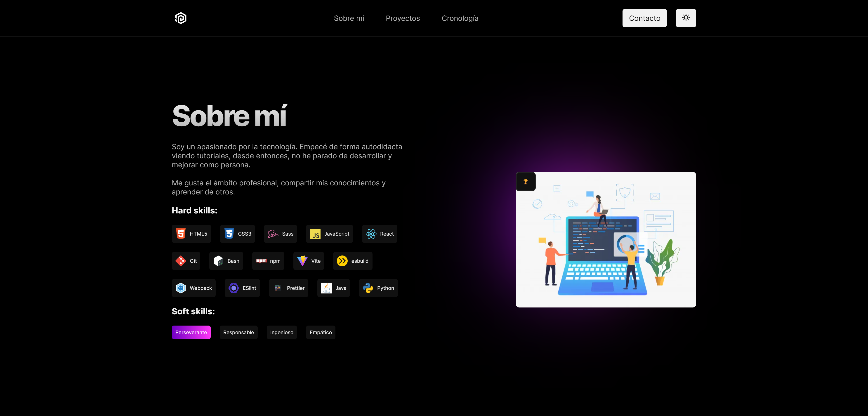The height and width of the screenshot is (416, 868).
Task: Click the Python snake logo icon
Action: pos(368,288)
